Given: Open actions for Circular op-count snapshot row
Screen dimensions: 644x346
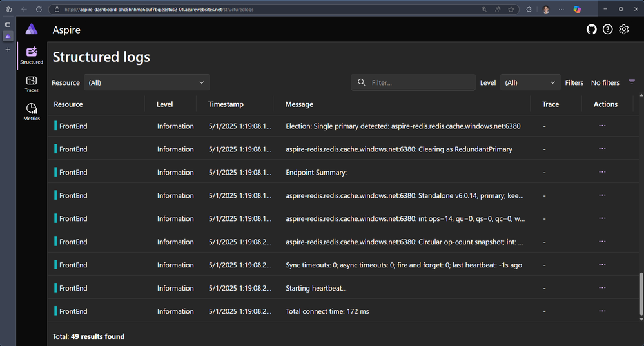Looking at the screenshot, I should (x=602, y=242).
